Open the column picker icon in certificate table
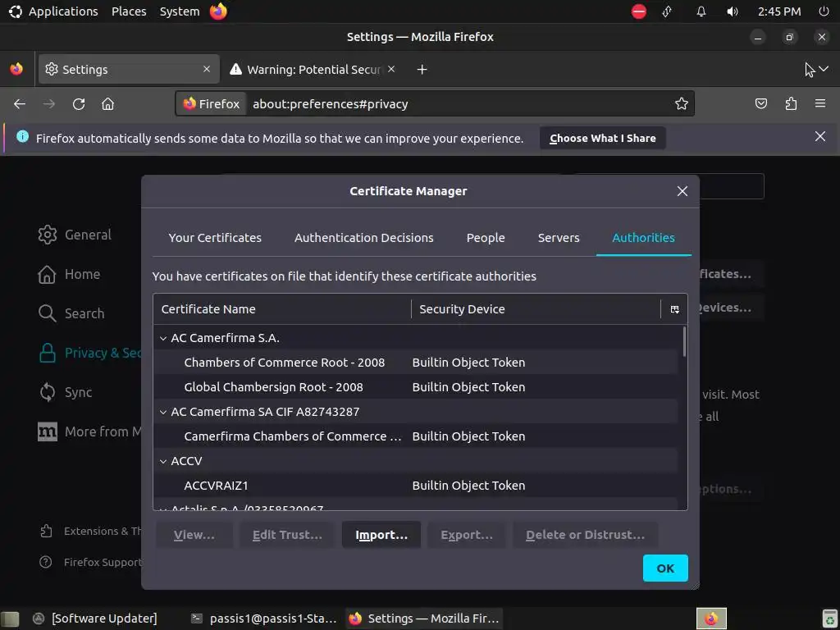The height and width of the screenshot is (630, 840). [674, 309]
